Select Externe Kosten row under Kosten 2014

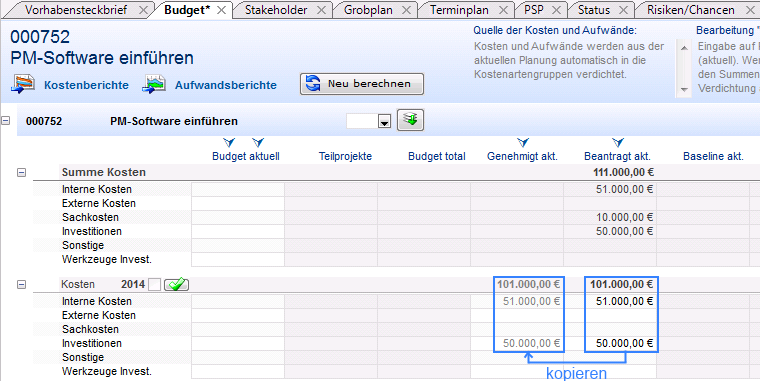(98, 315)
